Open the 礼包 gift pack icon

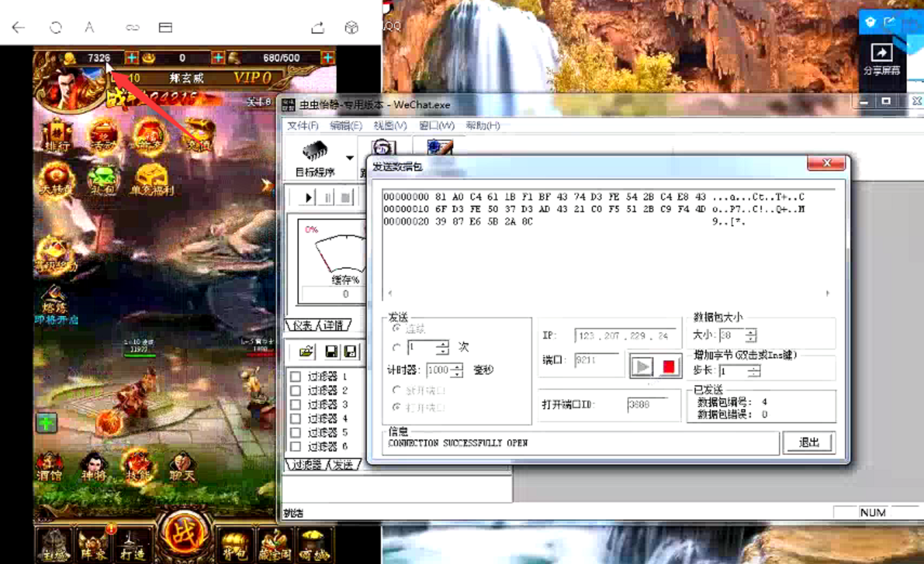(102, 180)
